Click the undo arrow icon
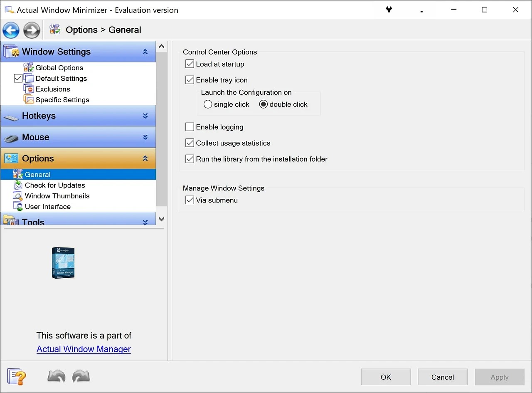Image resolution: width=532 pixels, height=393 pixels. 56,376
